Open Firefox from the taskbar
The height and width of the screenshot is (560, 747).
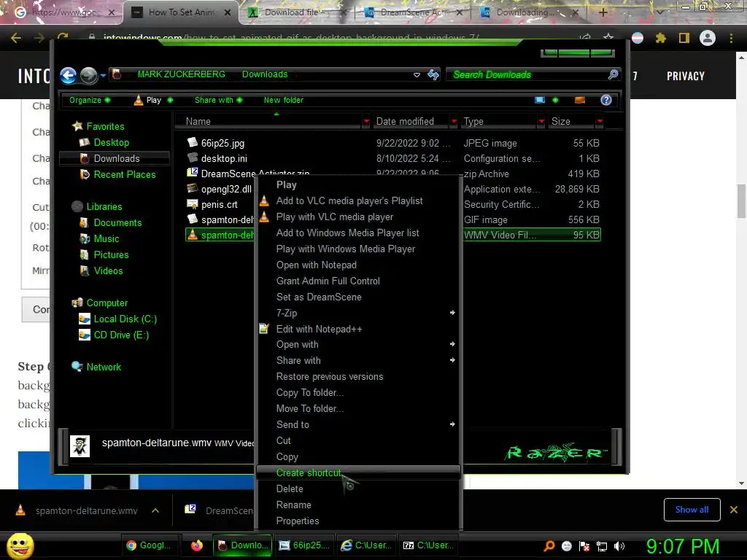pyautogui.click(x=197, y=545)
